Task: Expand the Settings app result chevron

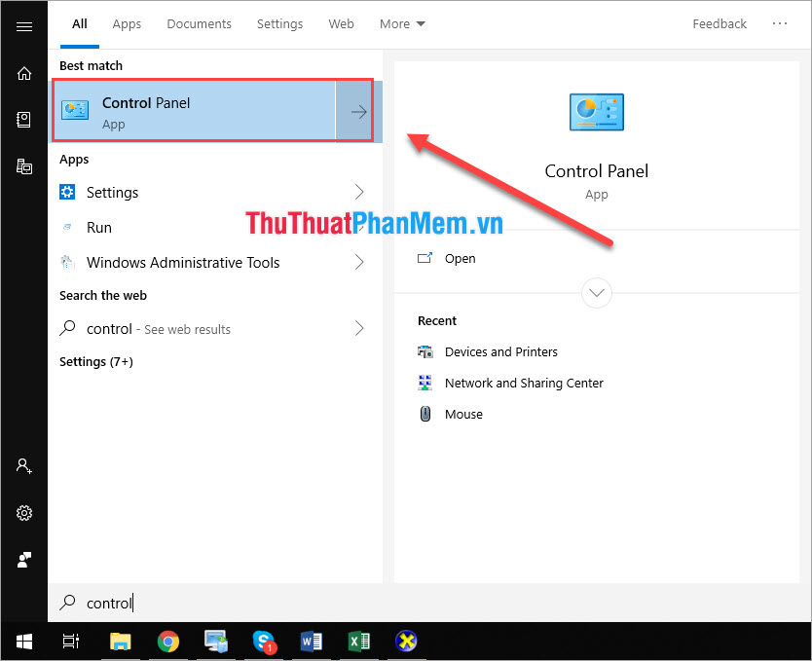Action: click(x=359, y=192)
